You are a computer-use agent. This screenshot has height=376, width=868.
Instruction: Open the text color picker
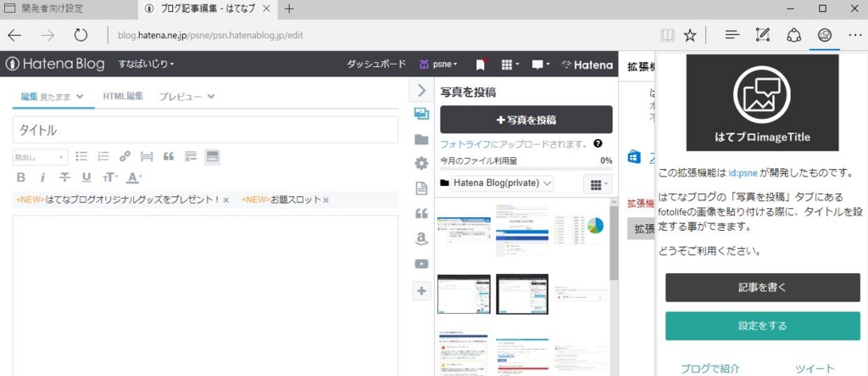134,177
